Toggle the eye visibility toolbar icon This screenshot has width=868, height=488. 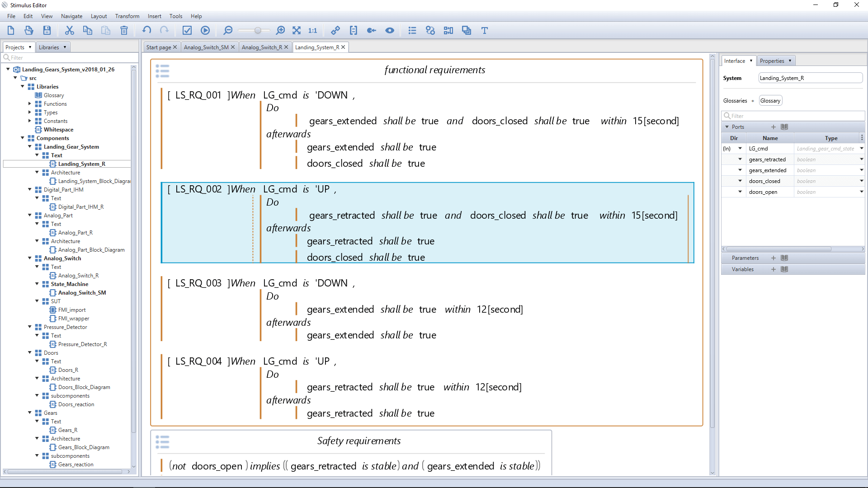390,30
